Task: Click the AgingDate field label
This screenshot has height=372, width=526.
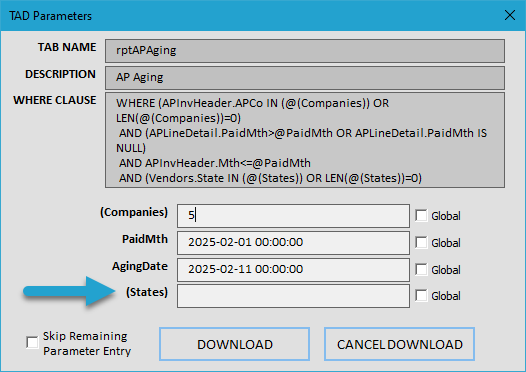Action: click(x=140, y=266)
